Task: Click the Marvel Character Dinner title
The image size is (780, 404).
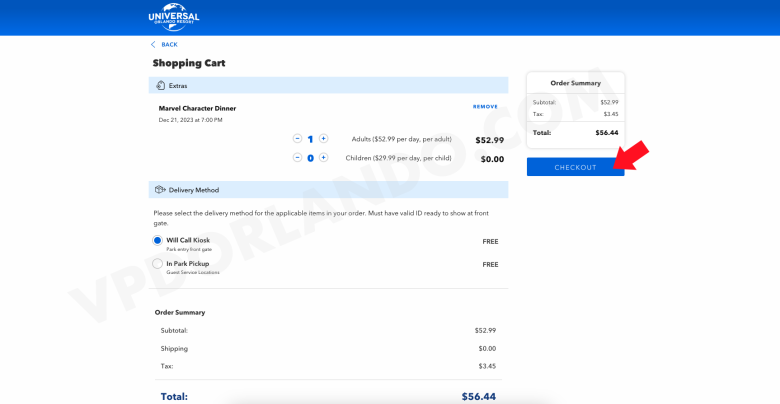Action: 197,108
